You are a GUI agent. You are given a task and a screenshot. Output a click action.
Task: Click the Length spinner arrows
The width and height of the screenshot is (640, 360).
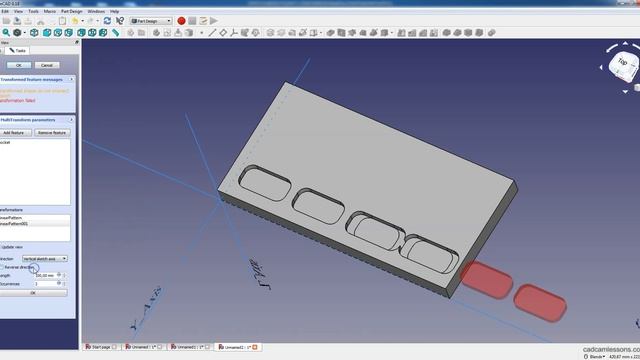[64, 276]
